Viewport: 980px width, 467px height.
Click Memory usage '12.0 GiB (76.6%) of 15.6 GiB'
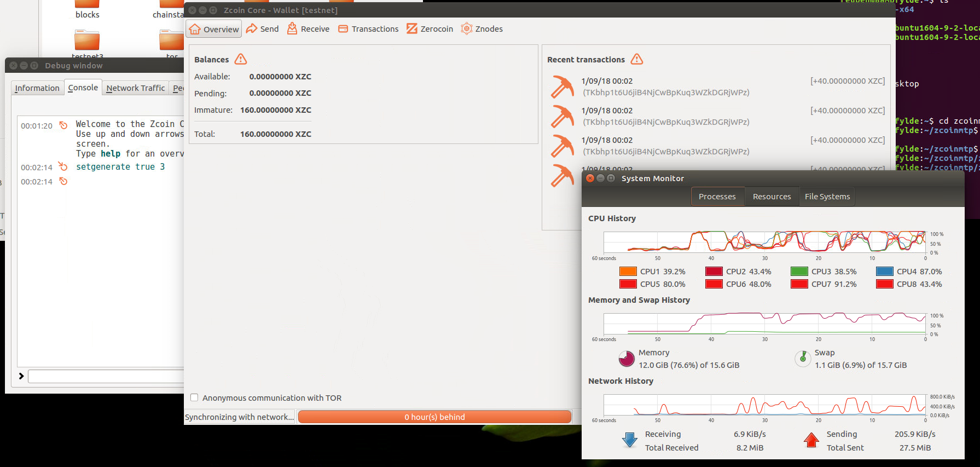[689, 365]
